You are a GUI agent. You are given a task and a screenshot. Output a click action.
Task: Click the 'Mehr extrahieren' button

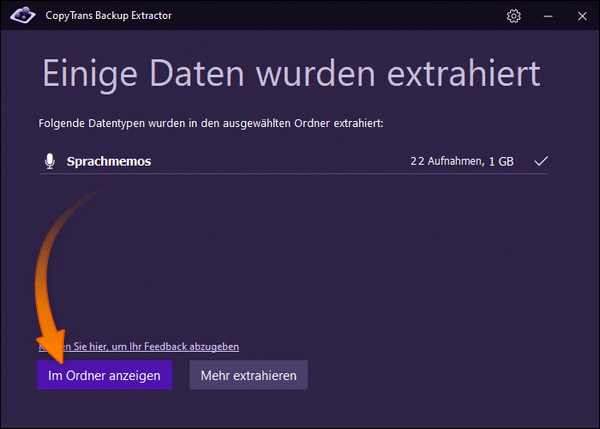tap(248, 375)
